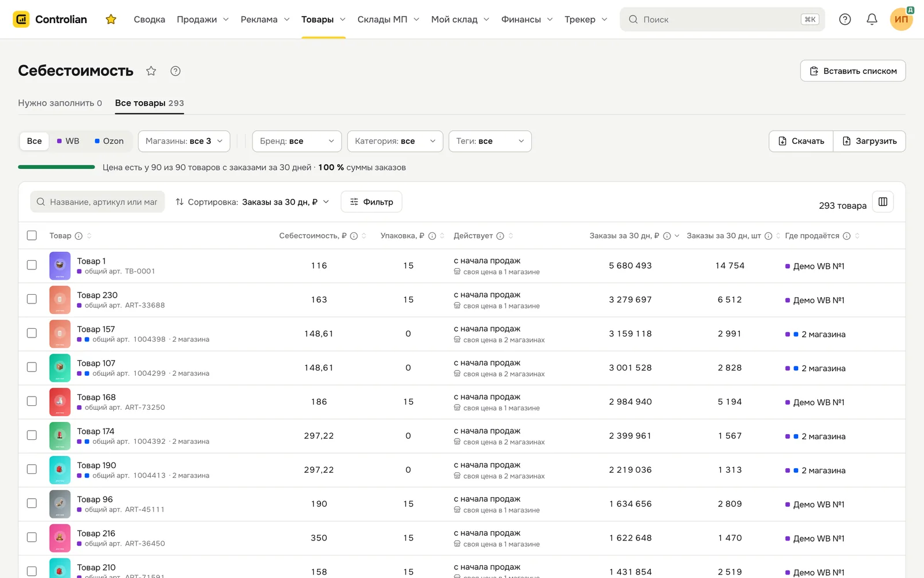Select the WB marketplace filter
Screen dimensions: 924x578
(68, 141)
